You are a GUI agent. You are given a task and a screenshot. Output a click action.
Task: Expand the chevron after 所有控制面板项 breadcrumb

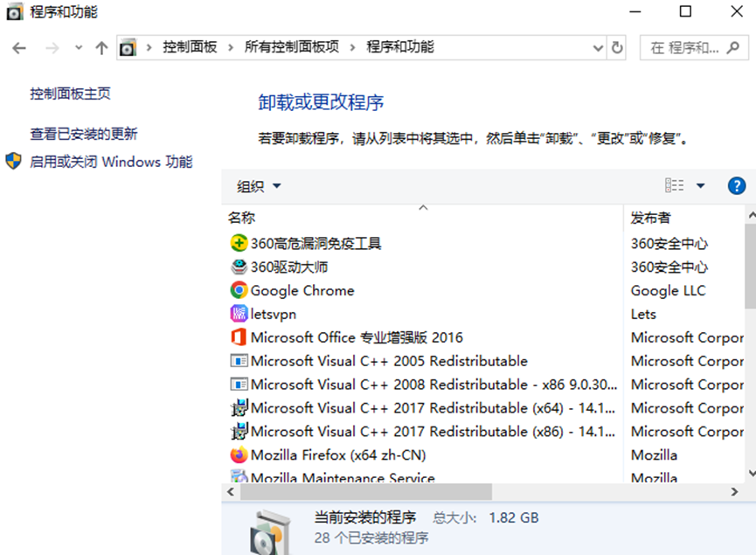point(352,47)
